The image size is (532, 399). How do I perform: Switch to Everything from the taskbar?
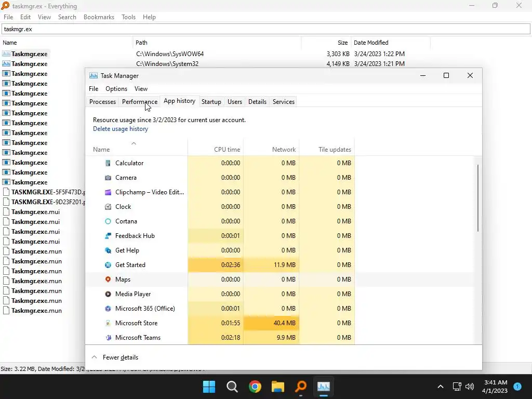click(x=301, y=387)
